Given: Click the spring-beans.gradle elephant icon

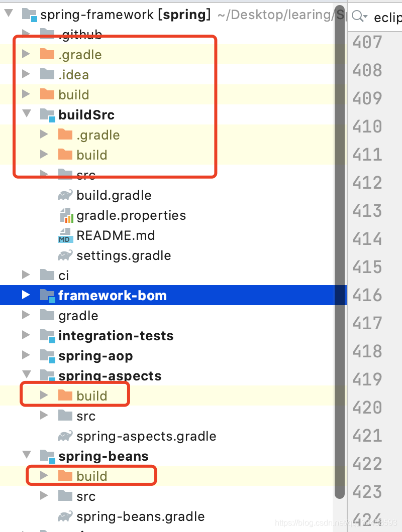Looking at the screenshot, I should point(65,516).
